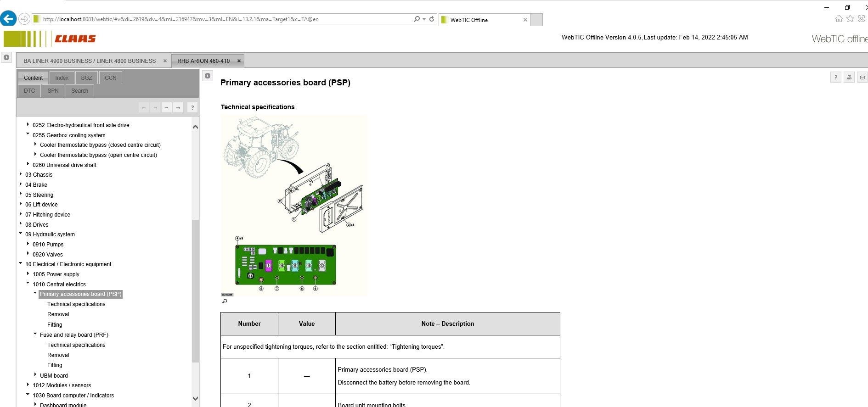Open the CCN tab
868x407 pixels.
111,78
